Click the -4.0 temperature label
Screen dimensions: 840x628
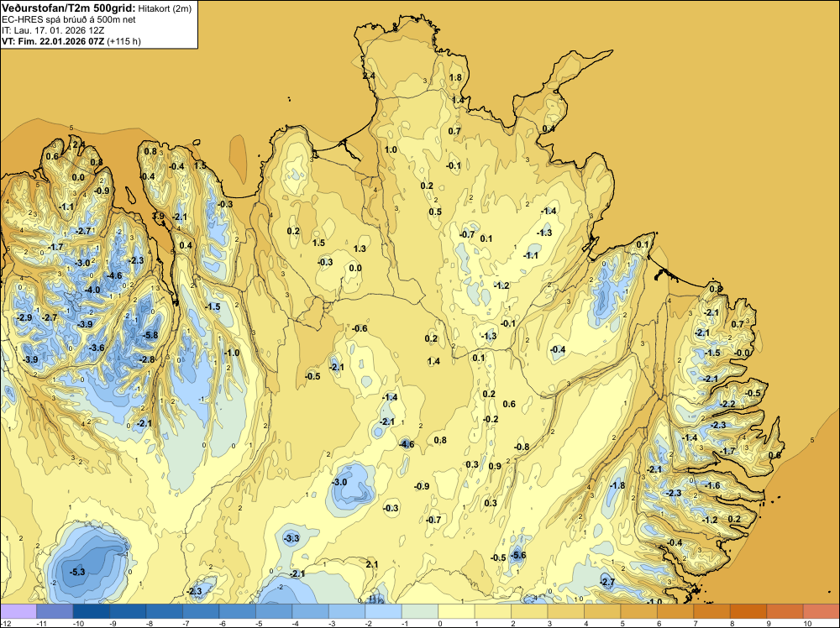coord(92,290)
